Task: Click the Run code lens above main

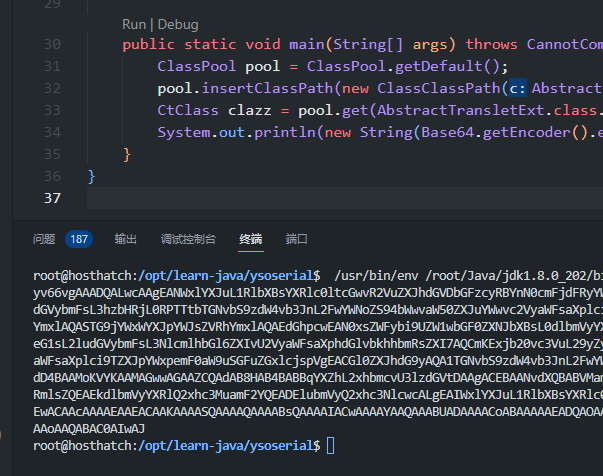Action: 134,24
